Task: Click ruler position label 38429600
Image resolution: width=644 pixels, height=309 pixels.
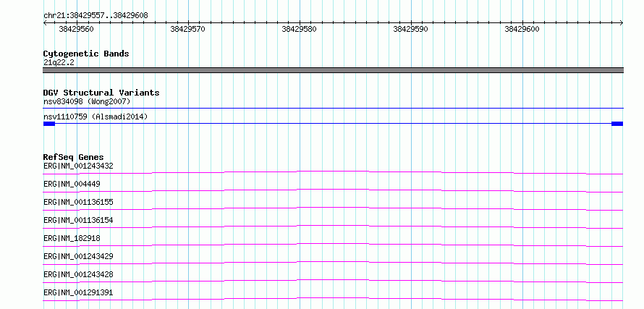Action: tap(522, 29)
